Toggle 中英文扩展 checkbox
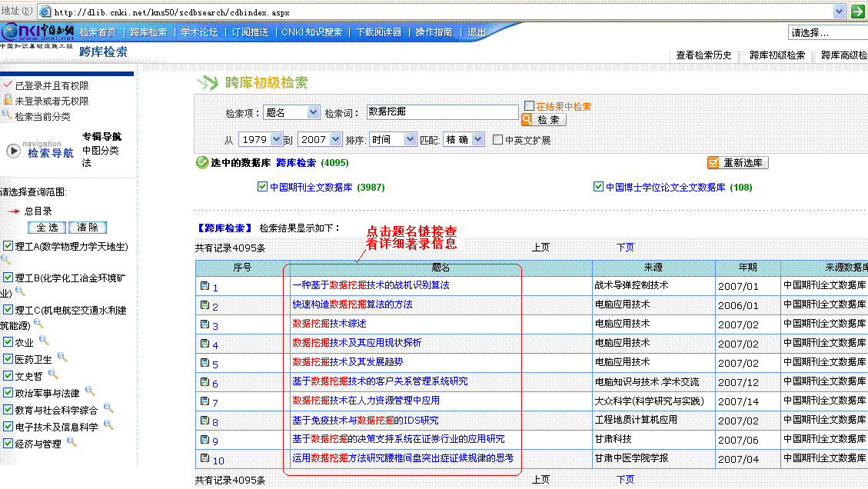Image resolution: width=868 pixels, height=489 pixels. [x=497, y=140]
